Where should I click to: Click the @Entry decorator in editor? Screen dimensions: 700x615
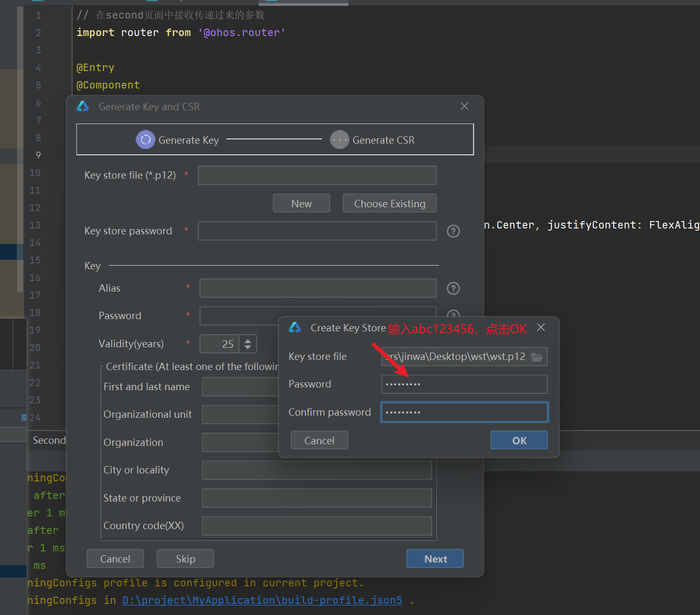tap(95, 67)
